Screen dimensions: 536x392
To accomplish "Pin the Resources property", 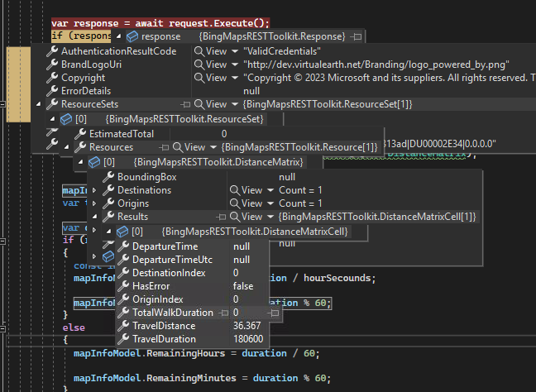I will 164,147.
